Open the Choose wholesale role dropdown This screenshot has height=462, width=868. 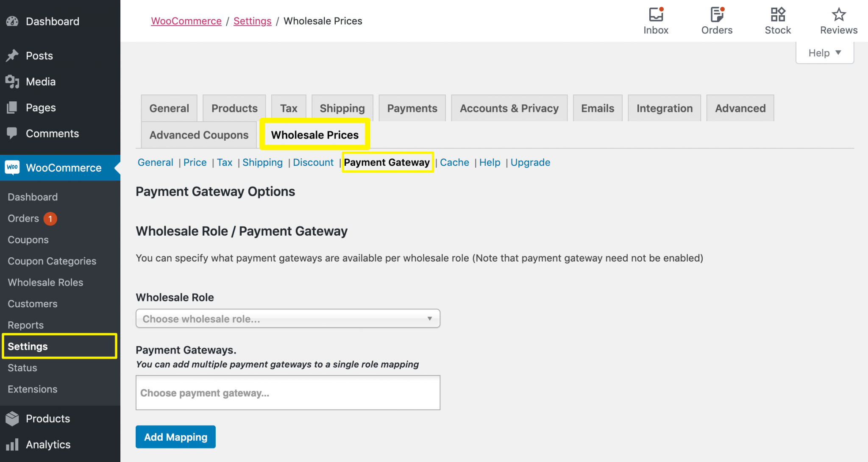(288, 319)
